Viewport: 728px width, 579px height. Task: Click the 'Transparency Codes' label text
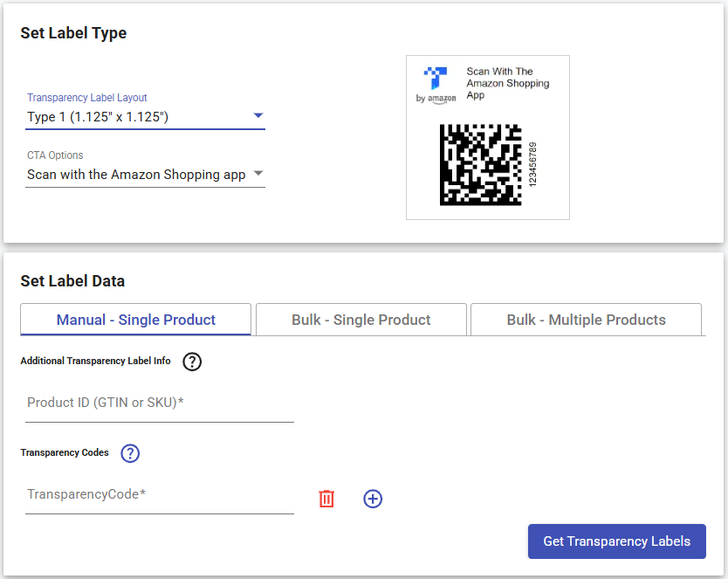pos(65,452)
